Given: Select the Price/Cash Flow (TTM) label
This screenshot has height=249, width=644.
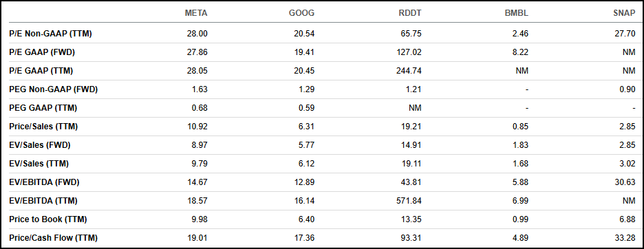Looking at the screenshot, I should (54, 237).
